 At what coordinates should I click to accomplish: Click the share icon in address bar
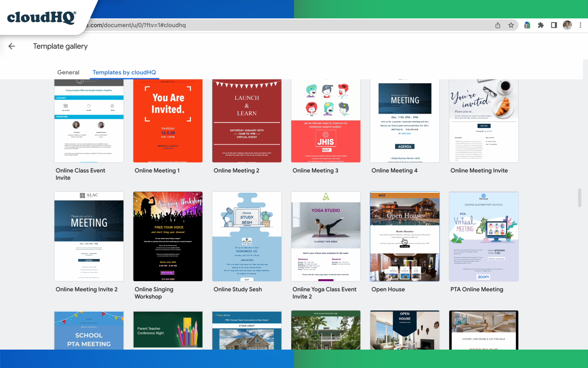click(498, 25)
